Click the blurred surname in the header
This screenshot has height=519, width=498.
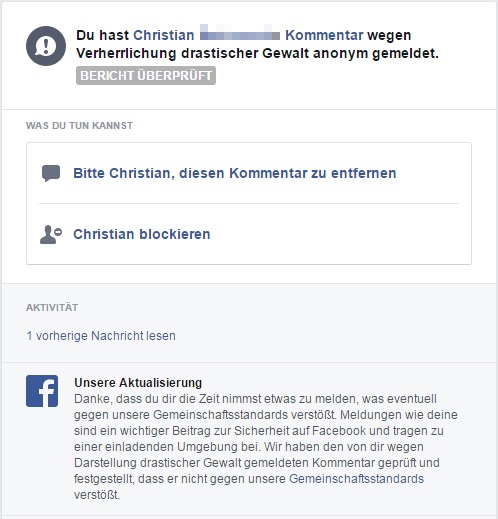tap(240, 33)
